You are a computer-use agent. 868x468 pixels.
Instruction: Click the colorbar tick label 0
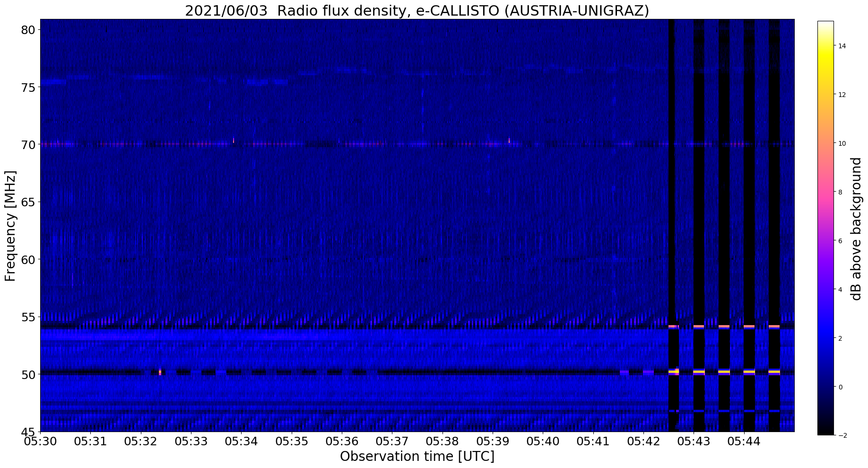pyautogui.click(x=840, y=387)
